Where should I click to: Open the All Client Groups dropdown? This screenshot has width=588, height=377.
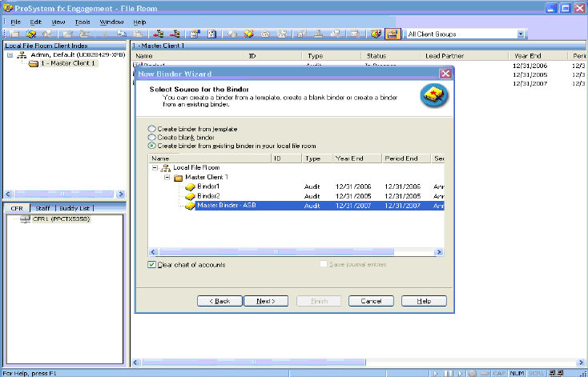pyautogui.click(x=521, y=34)
